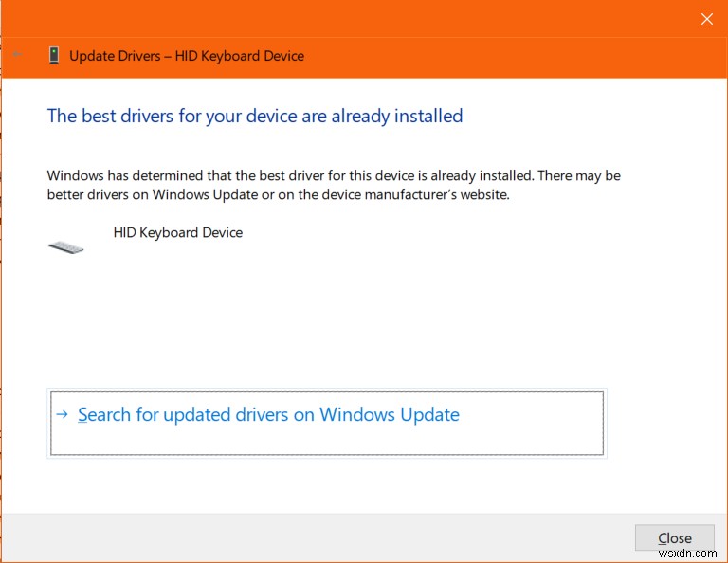
Task: Click the paragraph starting 'Windows has determined'
Action: pos(334,185)
